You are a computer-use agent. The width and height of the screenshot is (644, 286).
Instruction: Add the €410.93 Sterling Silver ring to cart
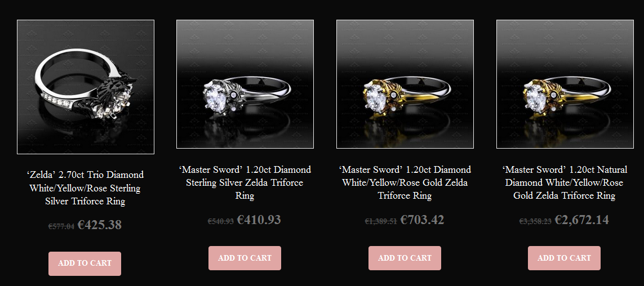tap(245, 258)
